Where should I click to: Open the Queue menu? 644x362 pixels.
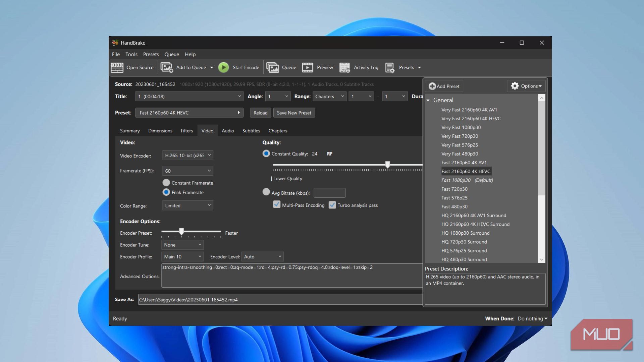point(172,54)
